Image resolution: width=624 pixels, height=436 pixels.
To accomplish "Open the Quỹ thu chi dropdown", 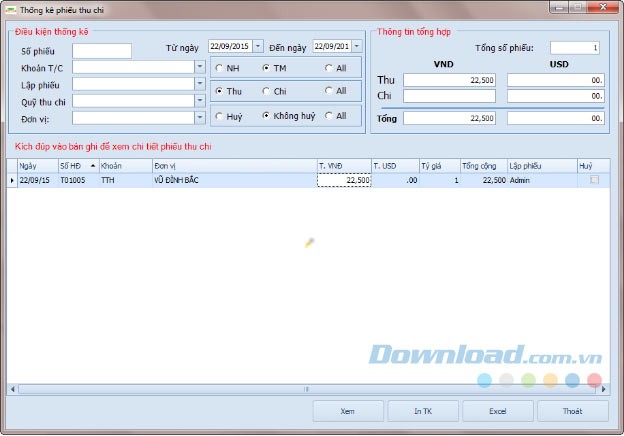I will [199, 101].
